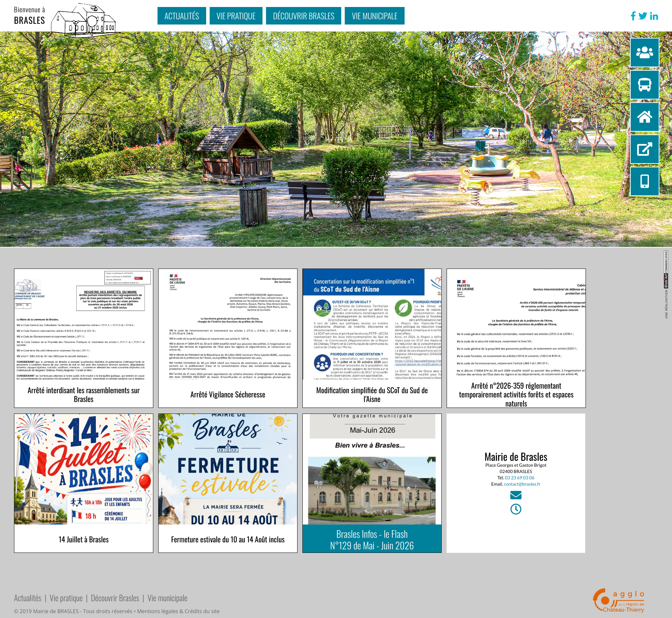Screen dimensions: 672x618
Task: Open the VIE MUNICIPALE menu
Action: pyautogui.click(x=374, y=16)
